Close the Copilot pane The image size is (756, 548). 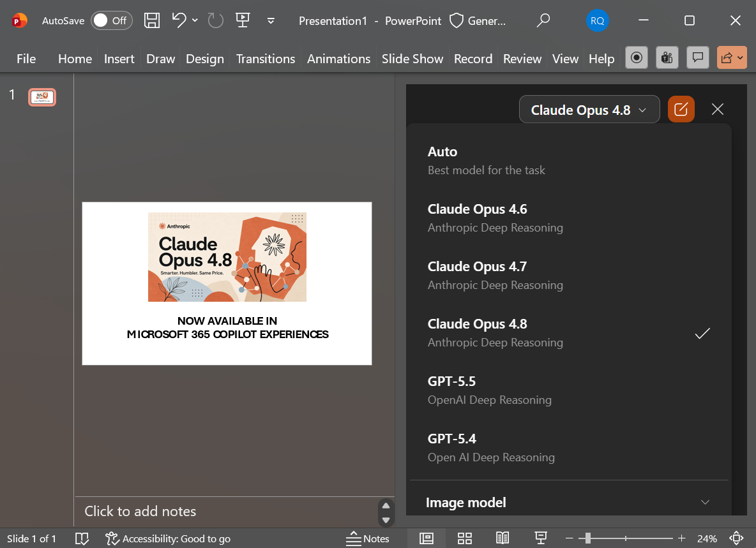718,109
